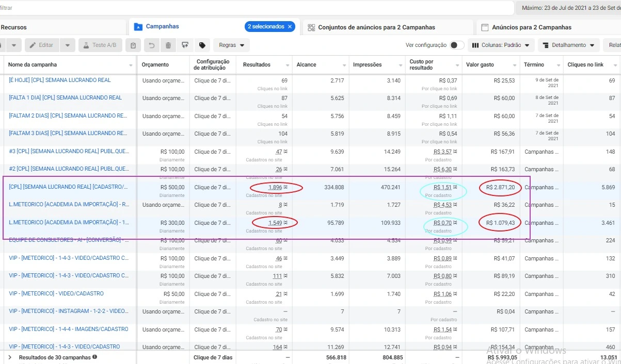Open the Regras dropdown

pos(231,45)
